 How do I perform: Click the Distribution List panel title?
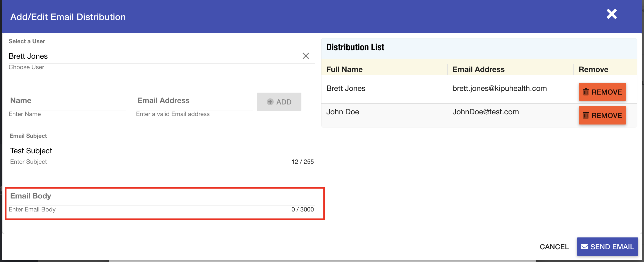(x=355, y=47)
